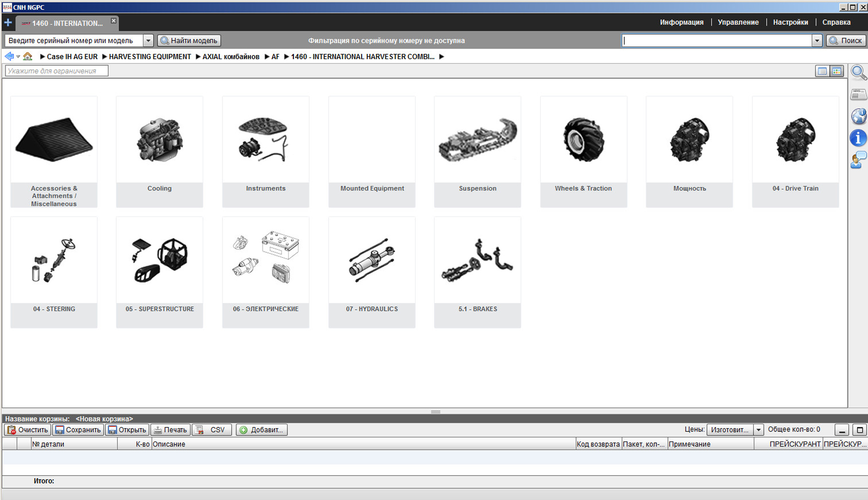868x500 pixels.
Task: Click the news card icon in sidebar
Action: click(x=859, y=94)
